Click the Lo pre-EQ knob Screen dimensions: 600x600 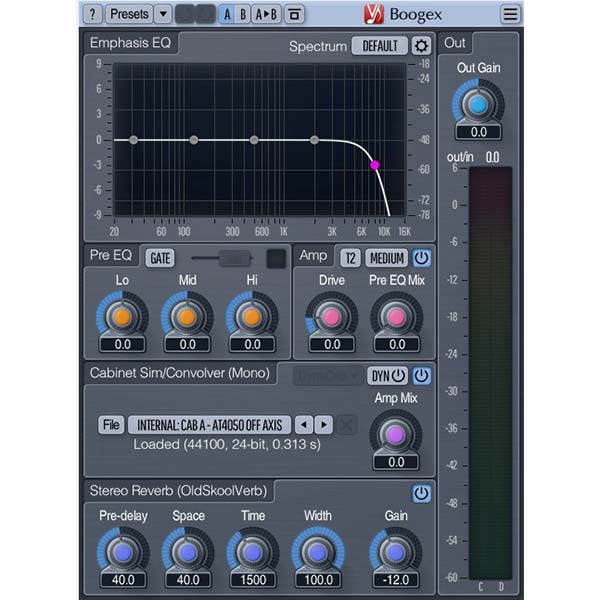pos(122,317)
